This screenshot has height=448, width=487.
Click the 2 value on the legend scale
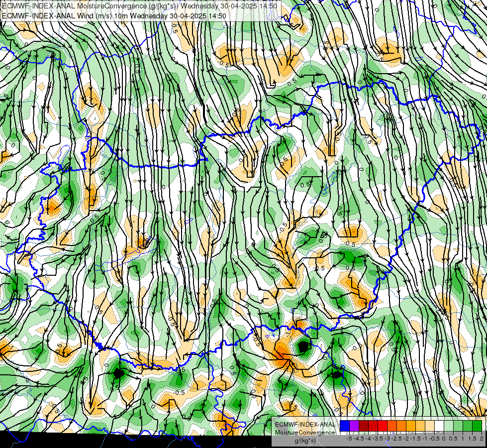point(482,439)
